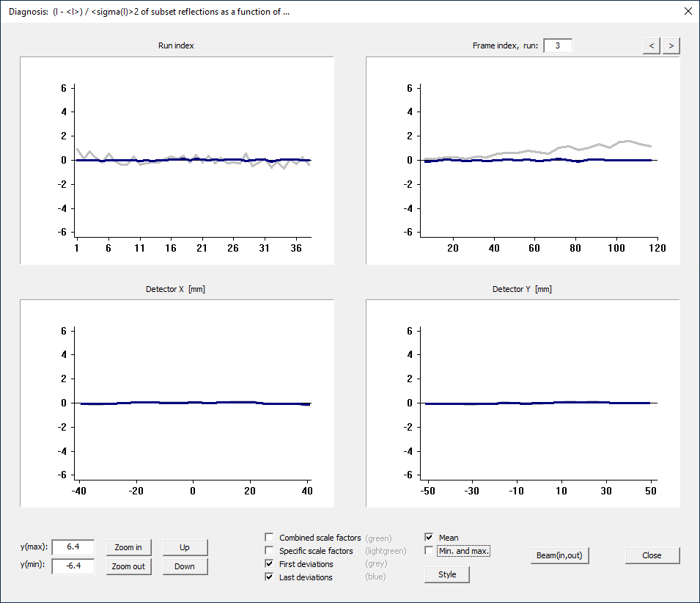700x603 pixels.
Task: Open the Style dialog button
Action: (x=447, y=574)
